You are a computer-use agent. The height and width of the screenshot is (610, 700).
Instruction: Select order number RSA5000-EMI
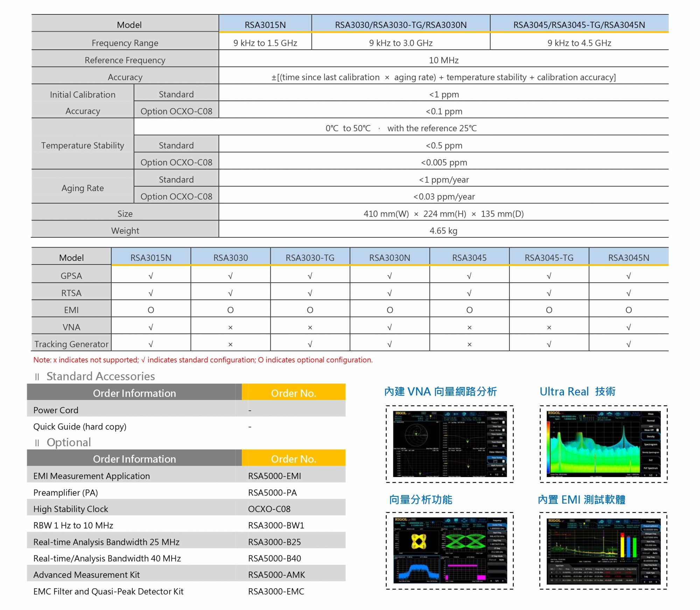[274, 476]
